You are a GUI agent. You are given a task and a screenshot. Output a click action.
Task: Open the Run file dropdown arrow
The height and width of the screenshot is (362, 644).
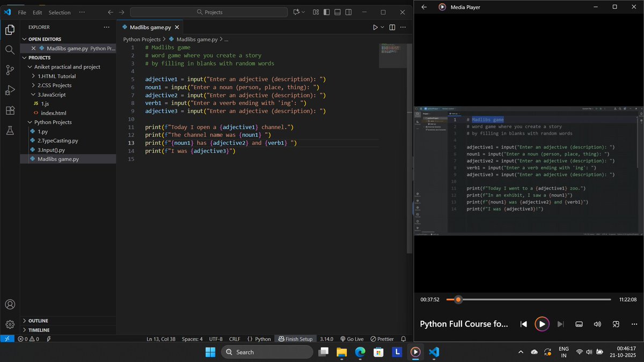(x=382, y=27)
